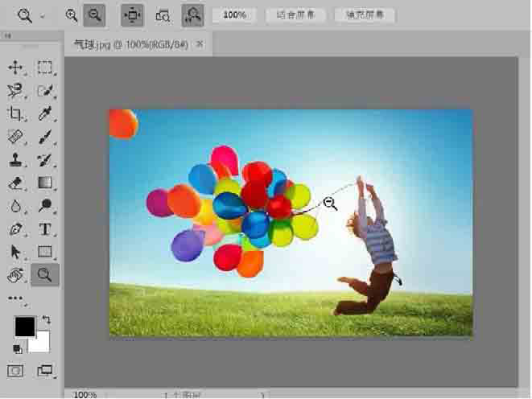Choose Zoom In mode in options bar
532x399 pixels.
[x=72, y=15]
